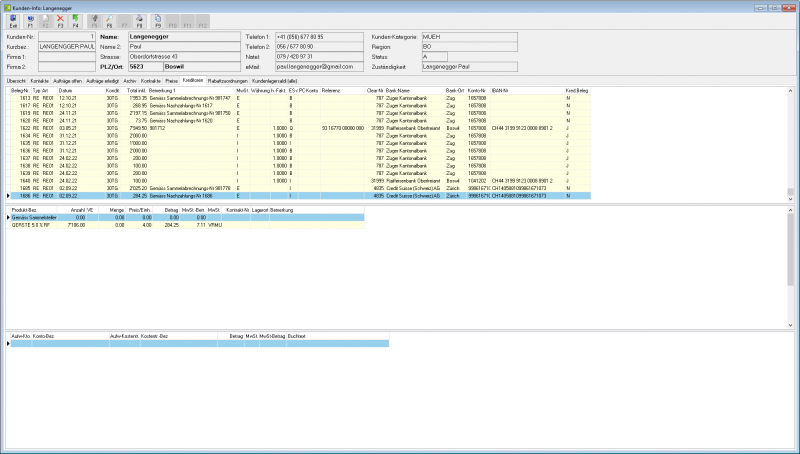This screenshot has height=454, width=800.
Task: Select the row with Beleg-Nr. 1640
Action: [x=300, y=181]
